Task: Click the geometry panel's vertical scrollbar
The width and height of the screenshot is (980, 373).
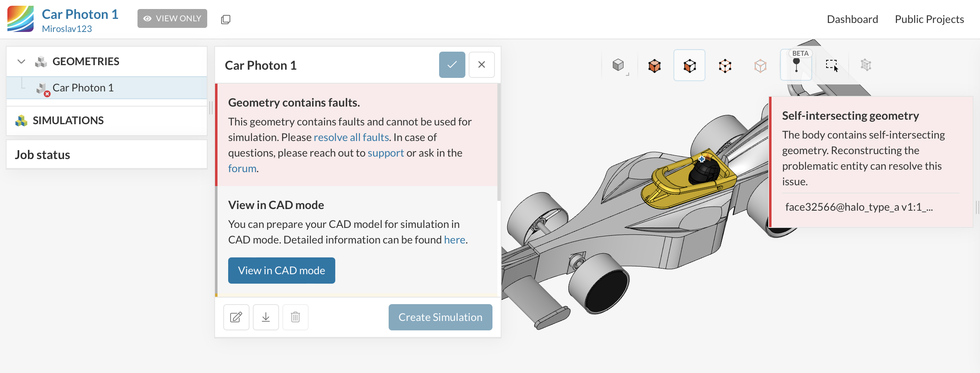Action: point(499,143)
